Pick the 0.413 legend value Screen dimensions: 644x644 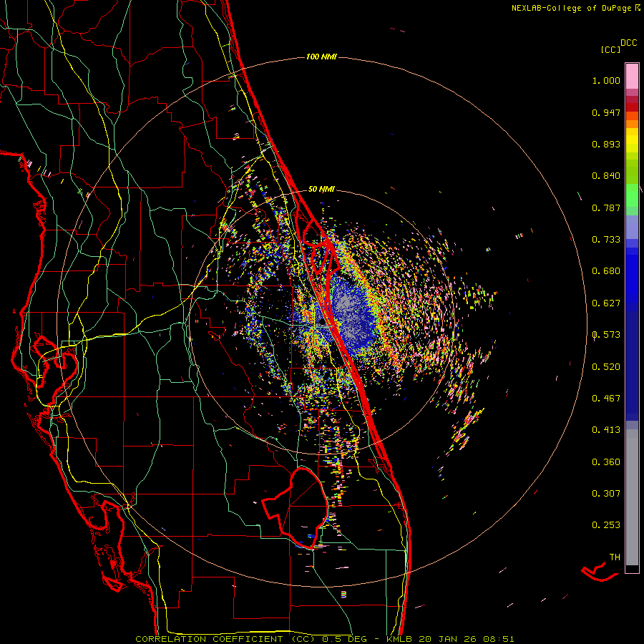(606, 430)
